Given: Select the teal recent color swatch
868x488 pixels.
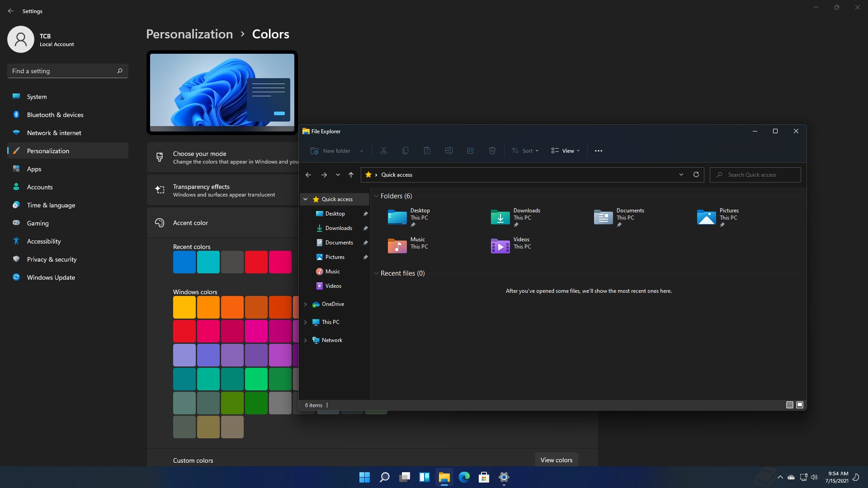Looking at the screenshot, I should click(x=208, y=262).
